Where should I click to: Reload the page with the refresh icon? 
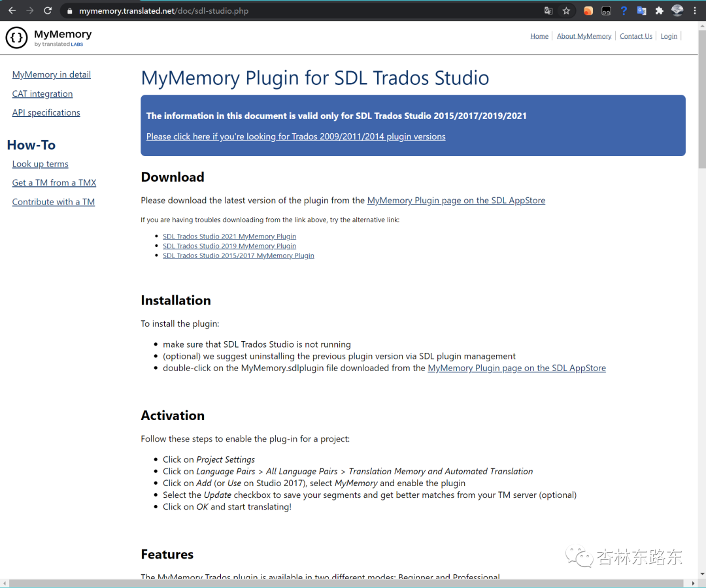47,10
